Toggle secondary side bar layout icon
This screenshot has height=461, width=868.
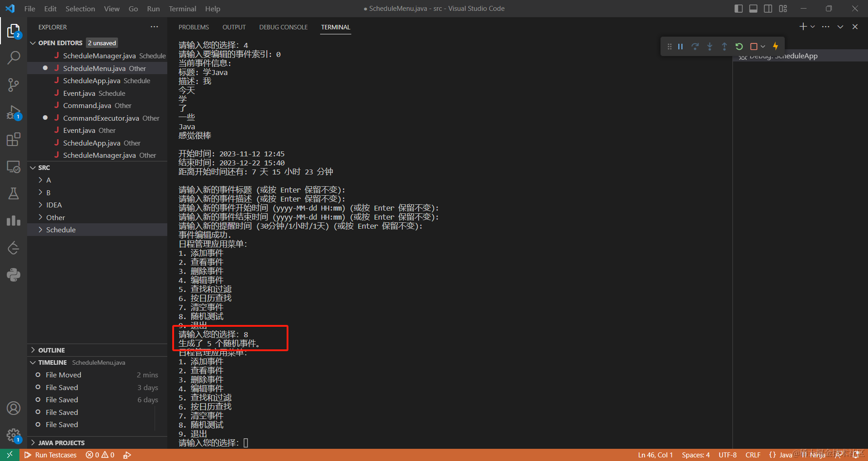pos(768,9)
